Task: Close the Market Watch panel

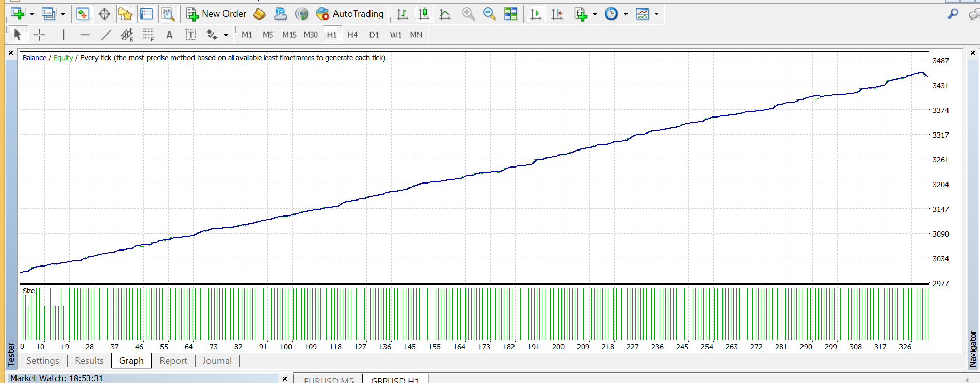Action: point(284,378)
